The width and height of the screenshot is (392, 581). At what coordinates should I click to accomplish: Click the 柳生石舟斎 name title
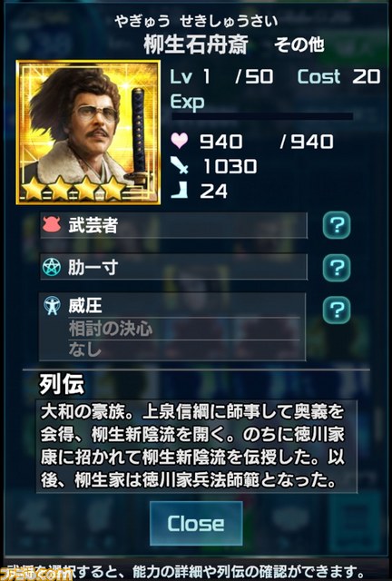196,44
